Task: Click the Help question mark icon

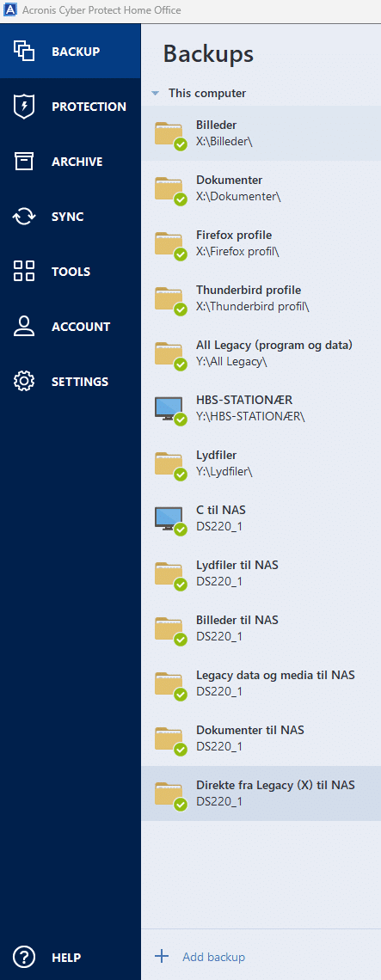Action: (x=24, y=957)
